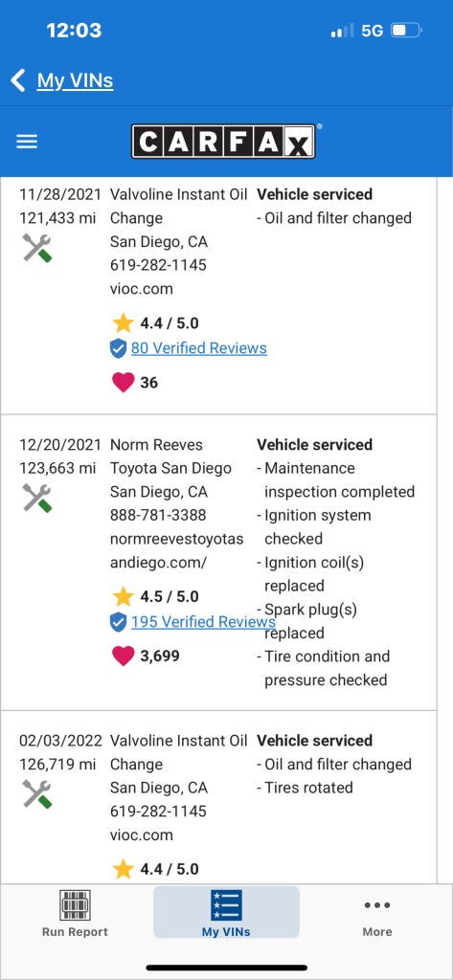Tap the wrench icon for the 12/20/2021 service

[37, 498]
